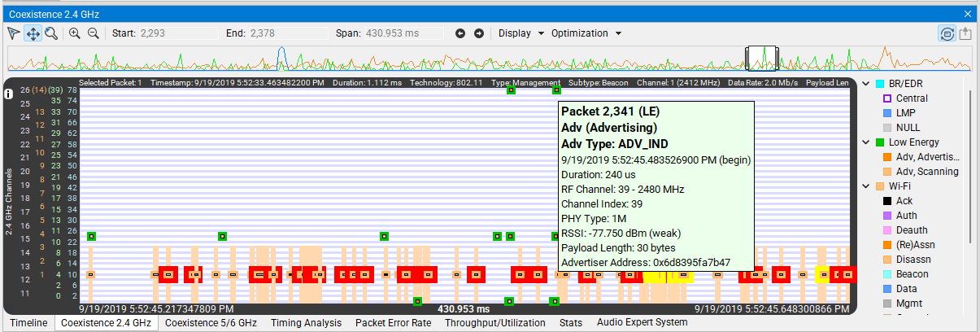980x332 pixels.
Task: Click the Central purple outline swatch
Action: click(887, 98)
